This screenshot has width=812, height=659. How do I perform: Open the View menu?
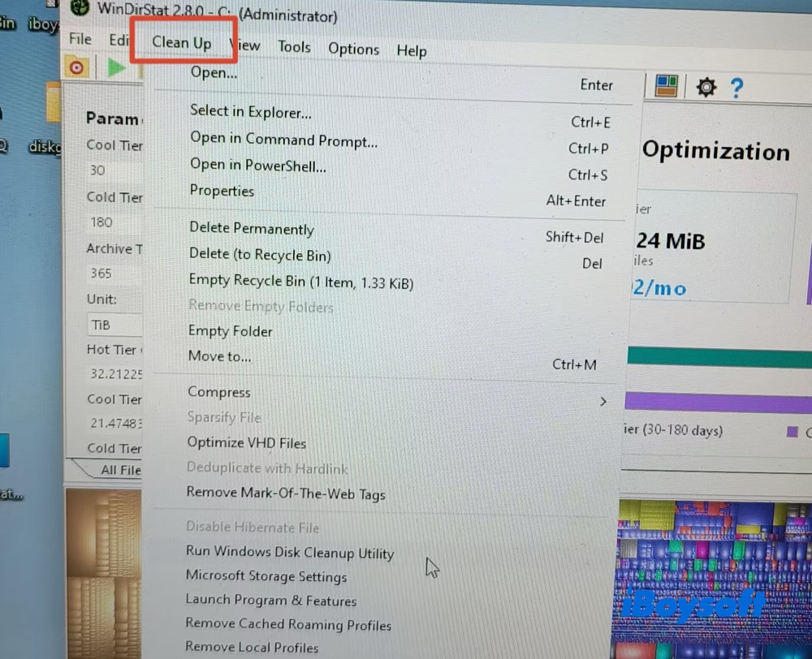247,45
